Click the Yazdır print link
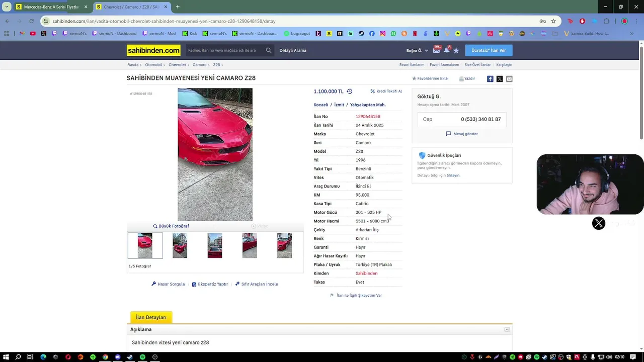644x362 pixels. pos(467,78)
